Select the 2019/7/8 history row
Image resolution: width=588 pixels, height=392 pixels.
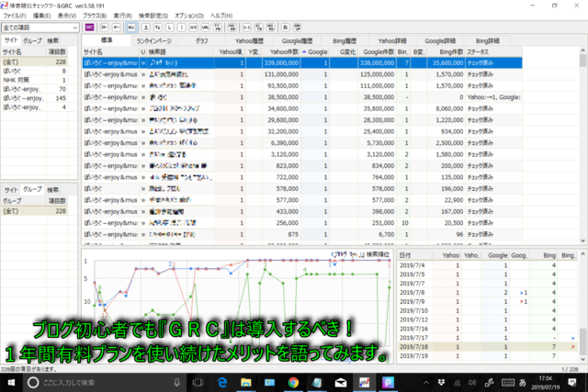pos(487,293)
